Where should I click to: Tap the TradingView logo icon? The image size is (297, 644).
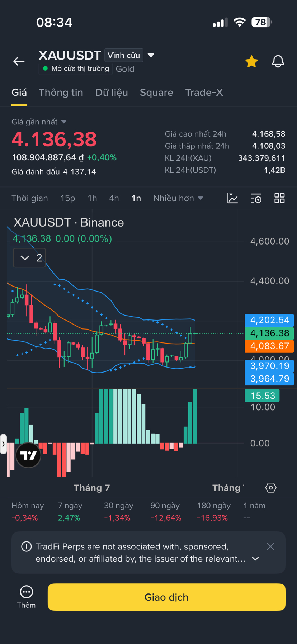click(x=28, y=455)
